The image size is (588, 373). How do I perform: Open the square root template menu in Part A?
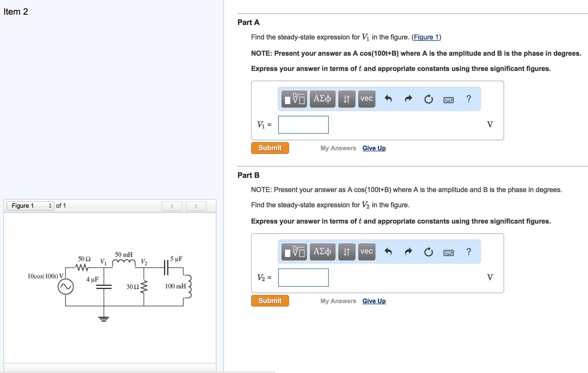click(x=294, y=99)
